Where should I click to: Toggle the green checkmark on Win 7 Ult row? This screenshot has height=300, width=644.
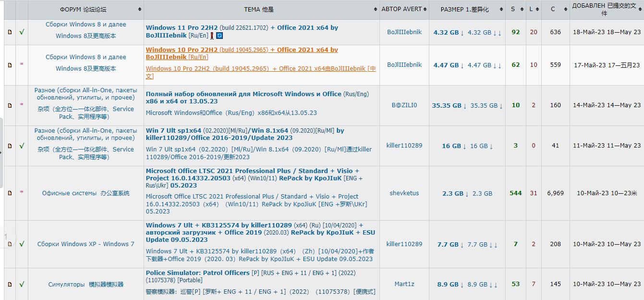click(22, 146)
